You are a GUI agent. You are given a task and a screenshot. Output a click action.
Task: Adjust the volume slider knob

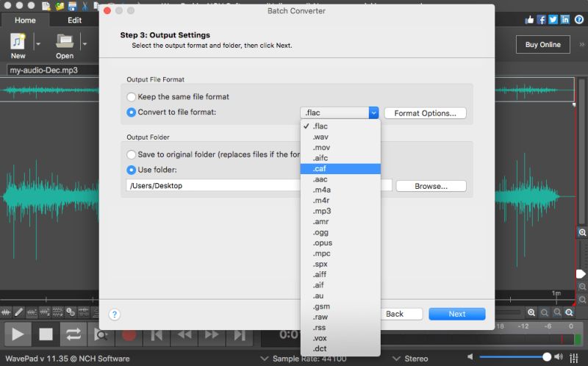pyautogui.click(x=547, y=356)
